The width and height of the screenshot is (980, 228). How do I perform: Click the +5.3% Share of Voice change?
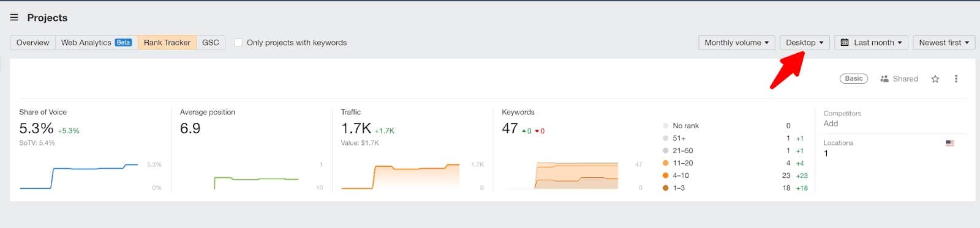[x=69, y=131]
